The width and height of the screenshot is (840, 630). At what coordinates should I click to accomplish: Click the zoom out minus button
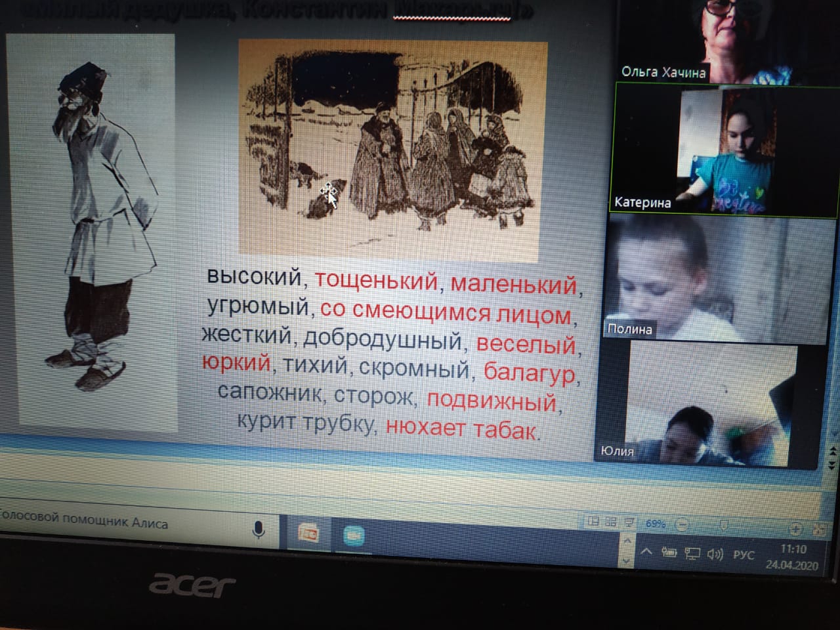(x=682, y=524)
